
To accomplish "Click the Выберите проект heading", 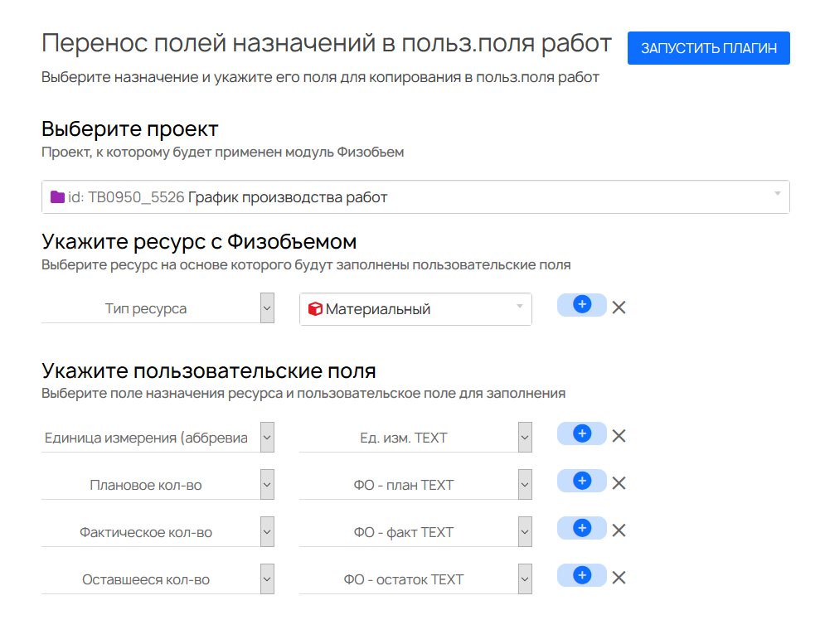I will point(129,128).
